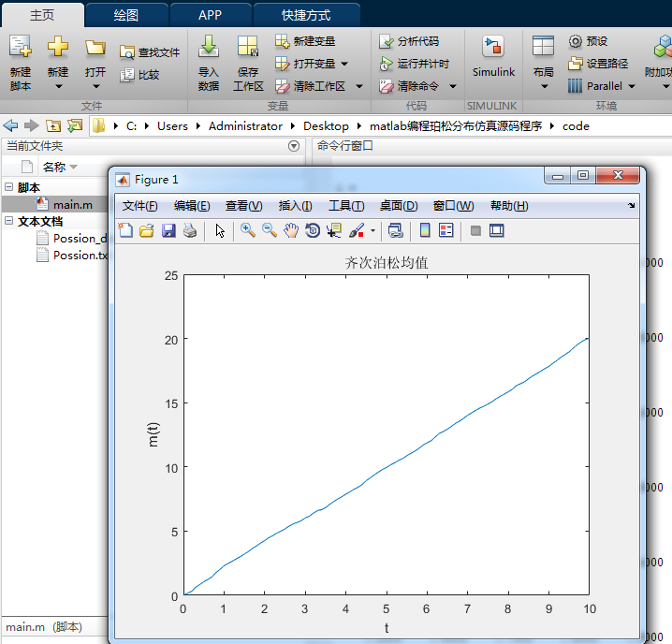Open the 插入(I) menu in Figure 1
Viewport: 672px width, 644px height.
295,206
